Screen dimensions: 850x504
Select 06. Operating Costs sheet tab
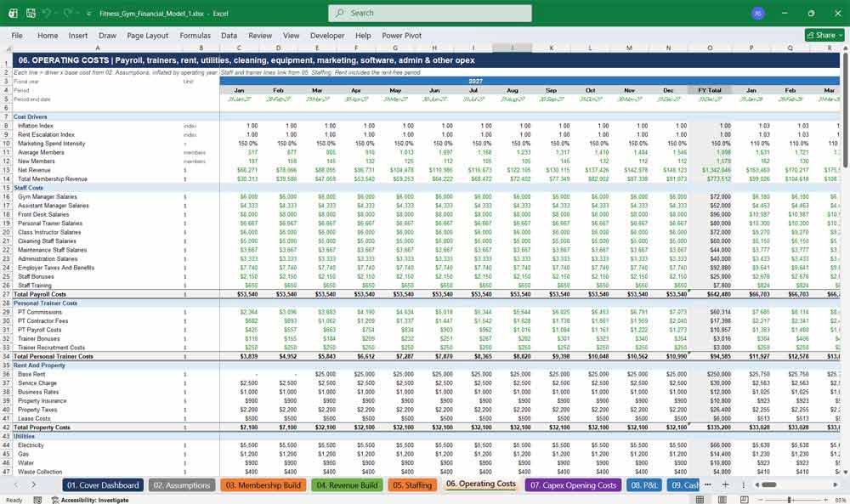481,484
